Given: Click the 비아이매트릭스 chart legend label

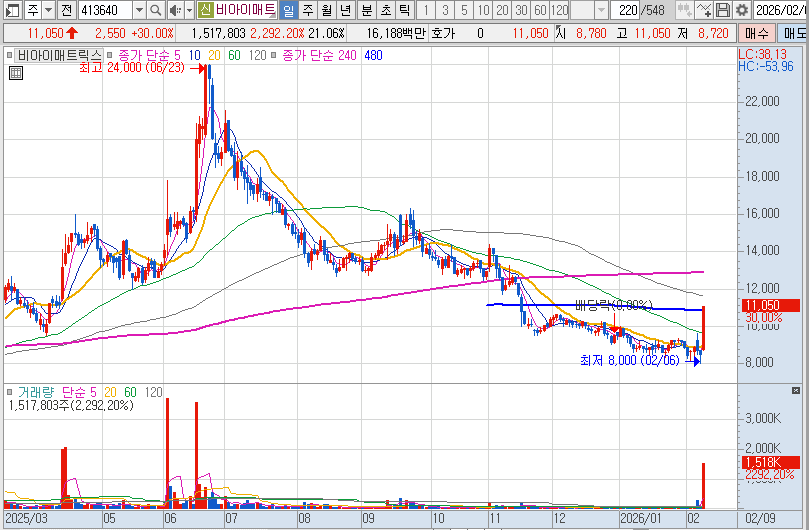Looking at the screenshot, I should point(59,55).
